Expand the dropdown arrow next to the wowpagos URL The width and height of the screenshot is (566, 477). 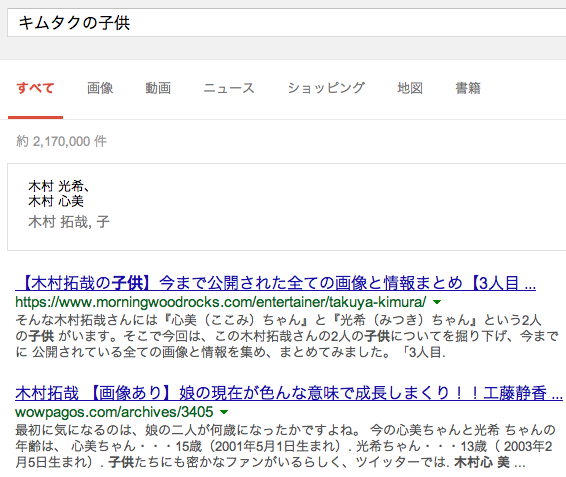pos(224,412)
